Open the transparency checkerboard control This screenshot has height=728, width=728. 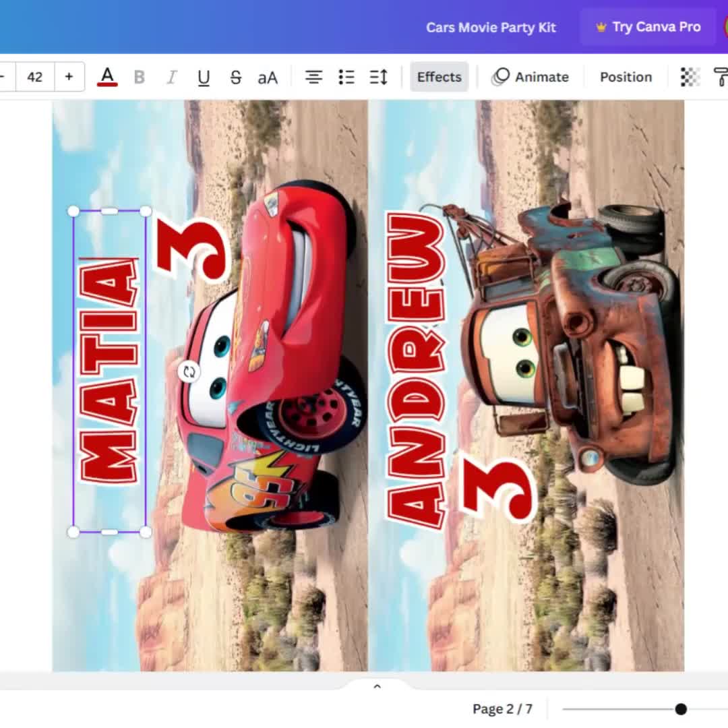click(x=690, y=77)
